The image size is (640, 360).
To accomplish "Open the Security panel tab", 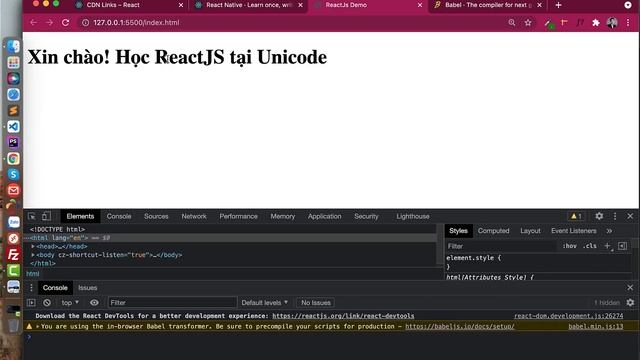I will coord(366,216).
